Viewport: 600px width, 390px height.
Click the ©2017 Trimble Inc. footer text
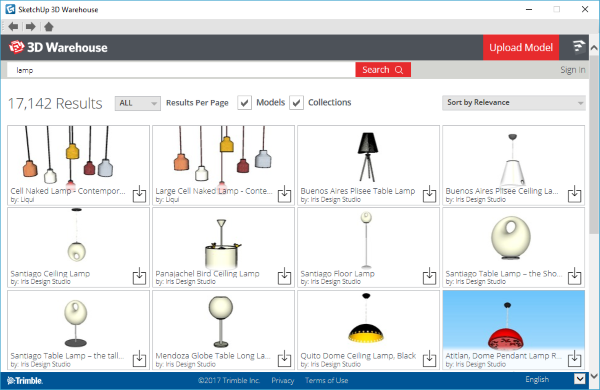(229, 380)
